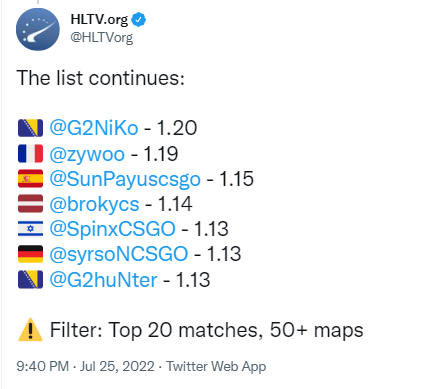Screen dimensions: 428x389
Task: Open the @G2huNter mention
Action: point(103,279)
